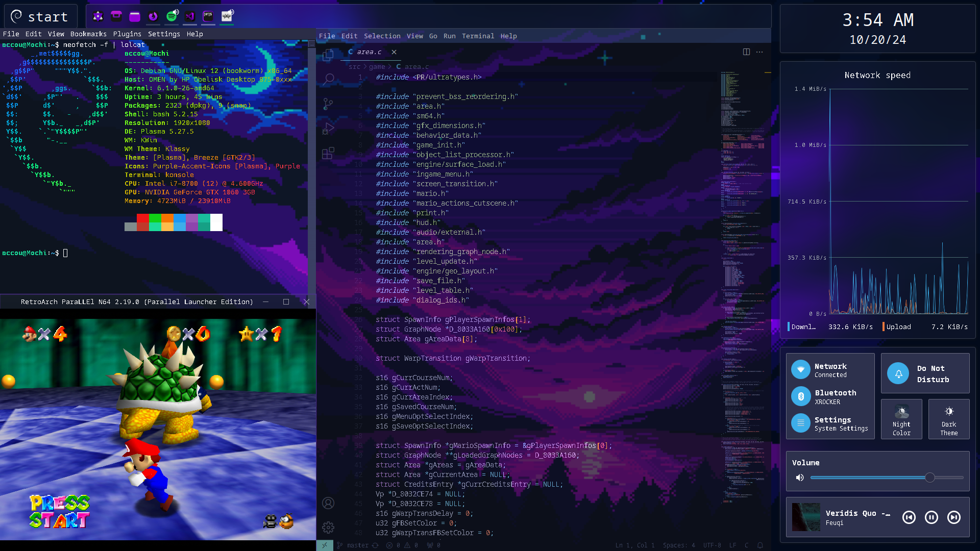The width and height of the screenshot is (980, 551).
Task: Open VS Code Go menu
Action: [433, 36]
